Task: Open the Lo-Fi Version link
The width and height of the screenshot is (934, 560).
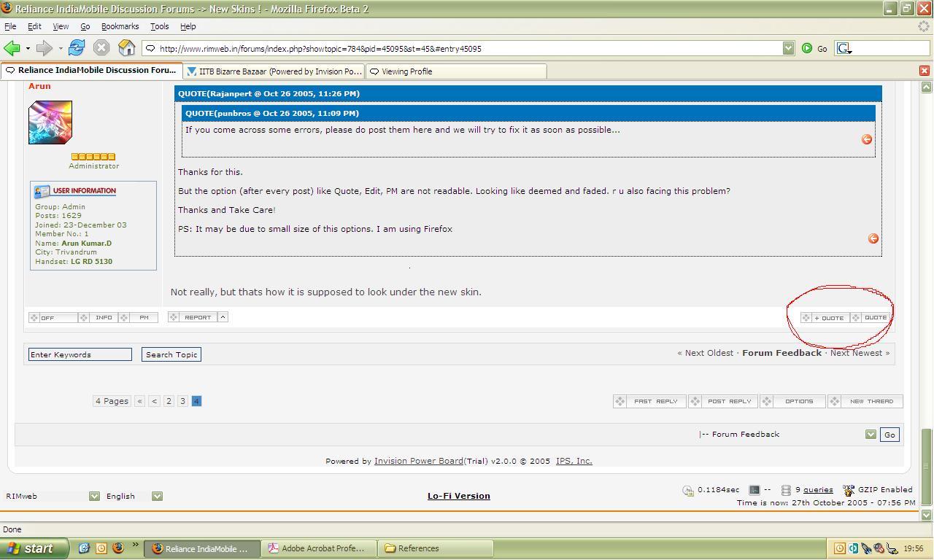Action: (458, 496)
